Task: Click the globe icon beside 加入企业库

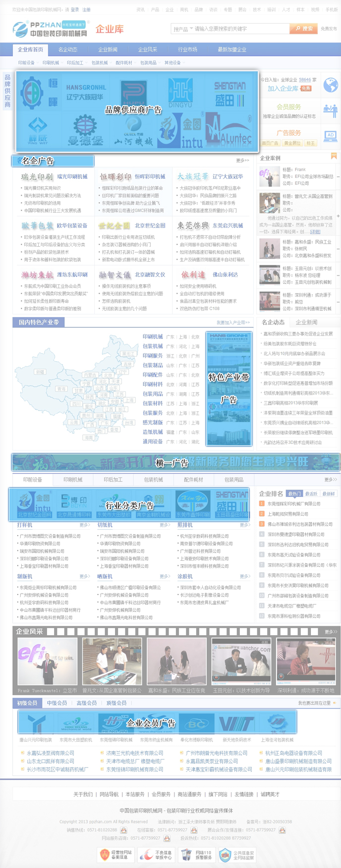Action: 330,85
